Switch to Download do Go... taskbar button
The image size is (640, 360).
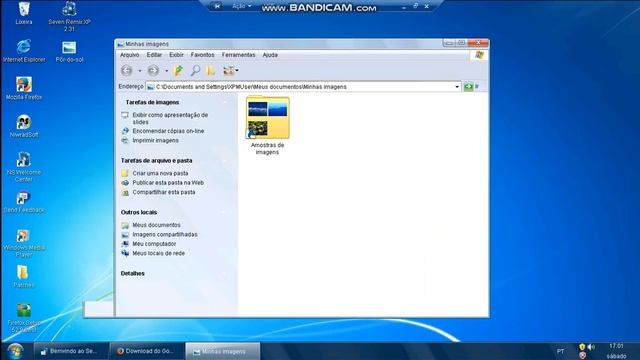point(147,351)
